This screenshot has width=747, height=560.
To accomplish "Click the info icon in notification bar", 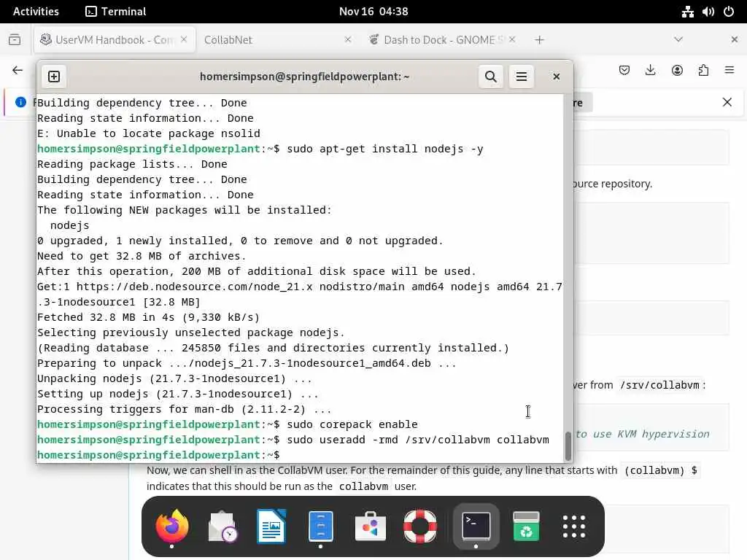I will point(20,102).
